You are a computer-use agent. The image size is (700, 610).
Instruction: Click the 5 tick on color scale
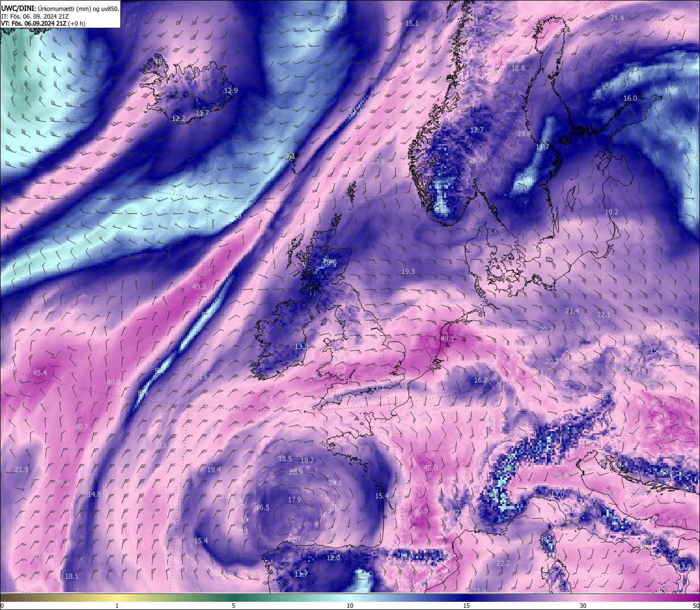pos(234,606)
